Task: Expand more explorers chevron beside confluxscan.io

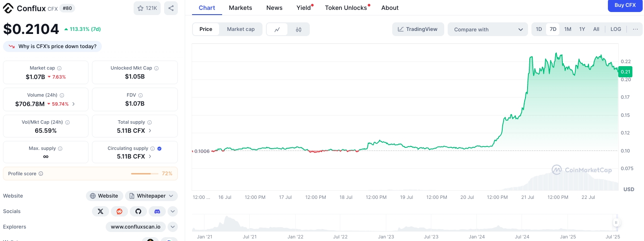Action: pyautogui.click(x=172, y=227)
